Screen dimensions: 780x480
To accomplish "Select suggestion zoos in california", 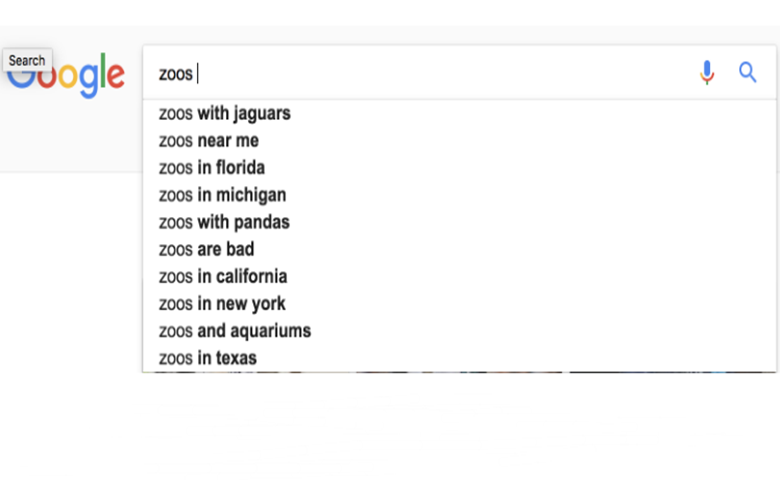I will [x=459, y=277].
